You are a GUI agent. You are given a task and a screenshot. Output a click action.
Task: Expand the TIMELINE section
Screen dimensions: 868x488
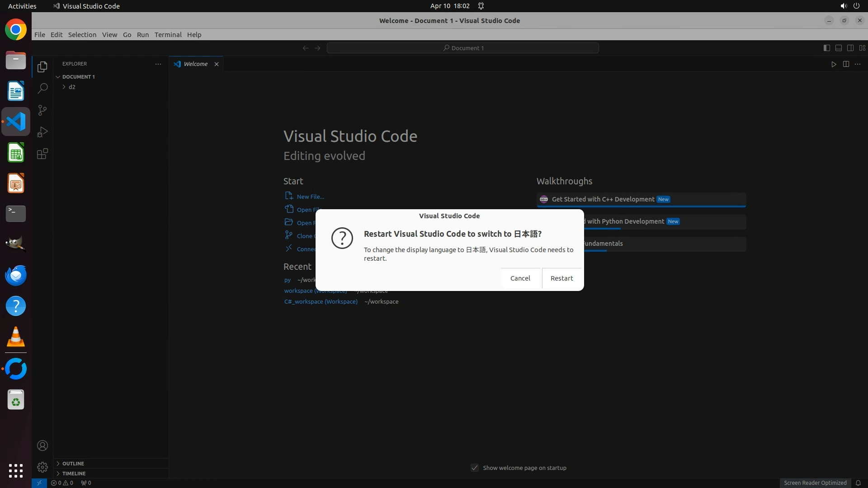point(74,474)
